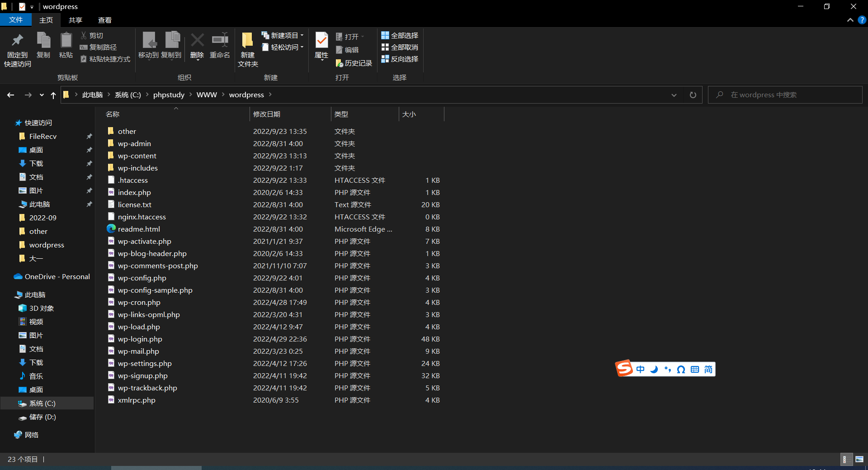This screenshot has width=868, height=470.
Task: Open the Share ribbon tab
Action: [75, 20]
